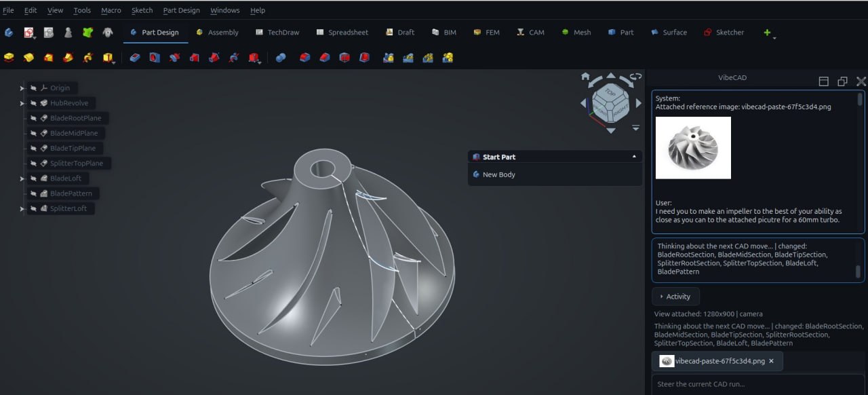
Task: Click the Linear Pattern icon
Action: [x=408, y=58]
